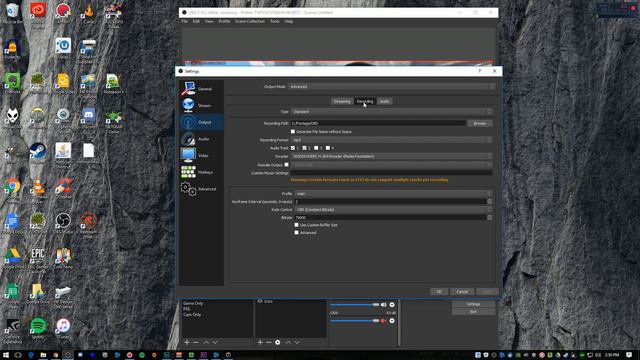Open the Spotify desktop shortcut

(x=38, y=328)
